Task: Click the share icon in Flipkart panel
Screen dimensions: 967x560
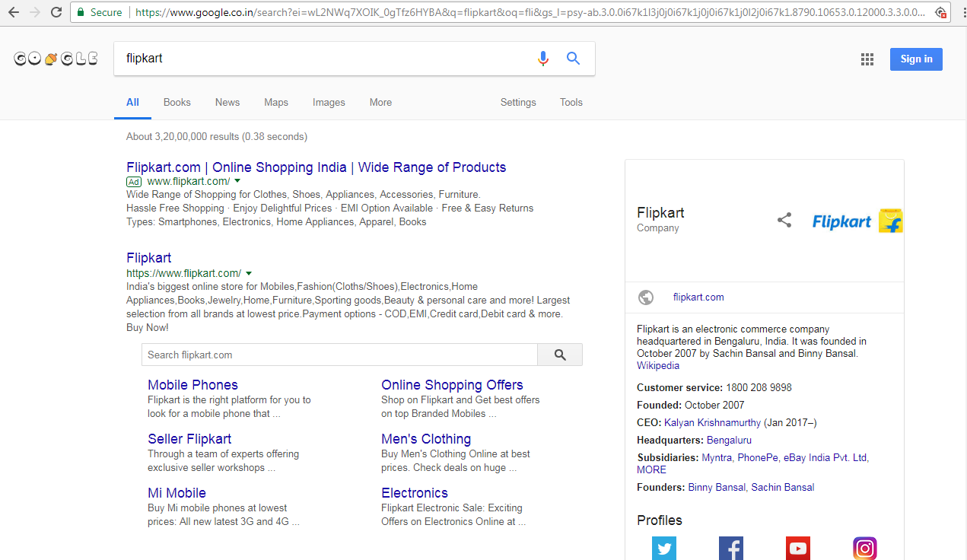Action: [x=784, y=221]
